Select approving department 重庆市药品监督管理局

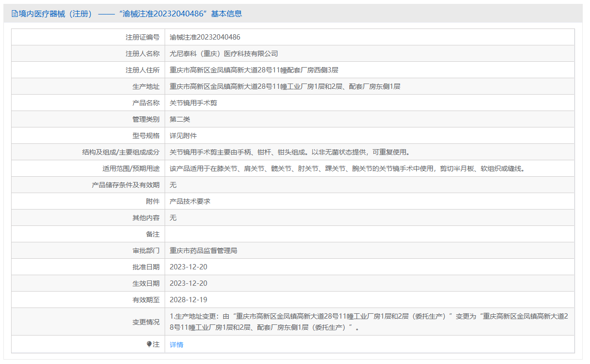point(204,251)
